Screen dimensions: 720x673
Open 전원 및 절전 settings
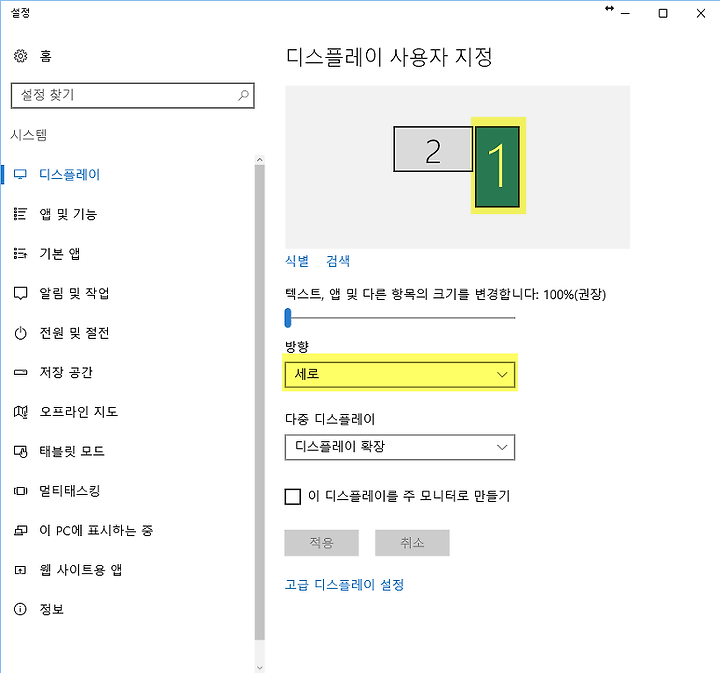74,333
